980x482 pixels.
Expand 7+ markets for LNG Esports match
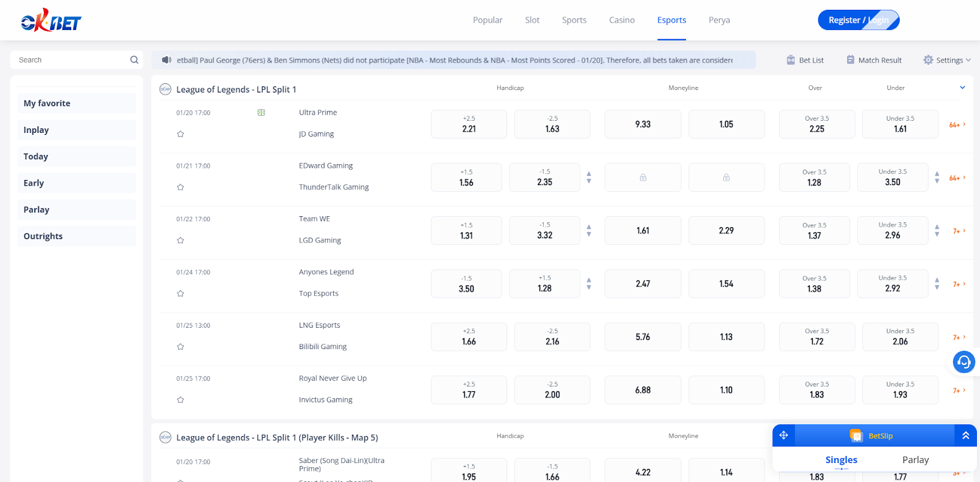(x=959, y=337)
